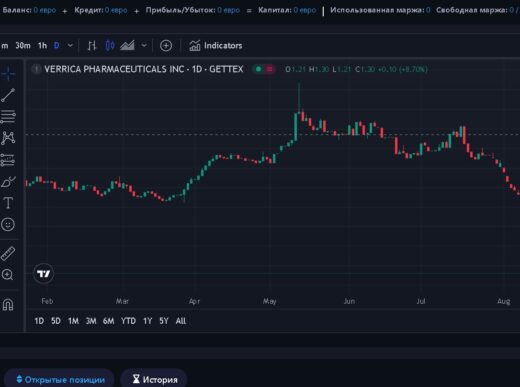Click the Apr label on time axis
520x387 pixels.
(x=194, y=301)
